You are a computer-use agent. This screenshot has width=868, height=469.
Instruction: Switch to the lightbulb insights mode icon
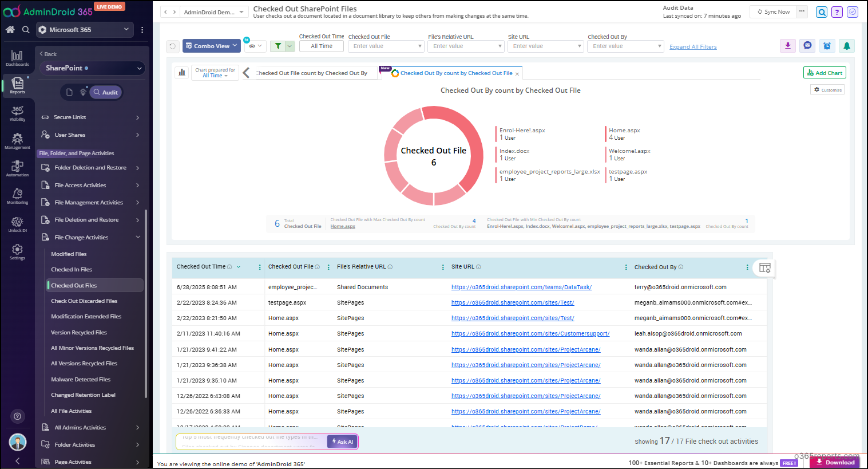pyautogui.click(x=83, y=92)
